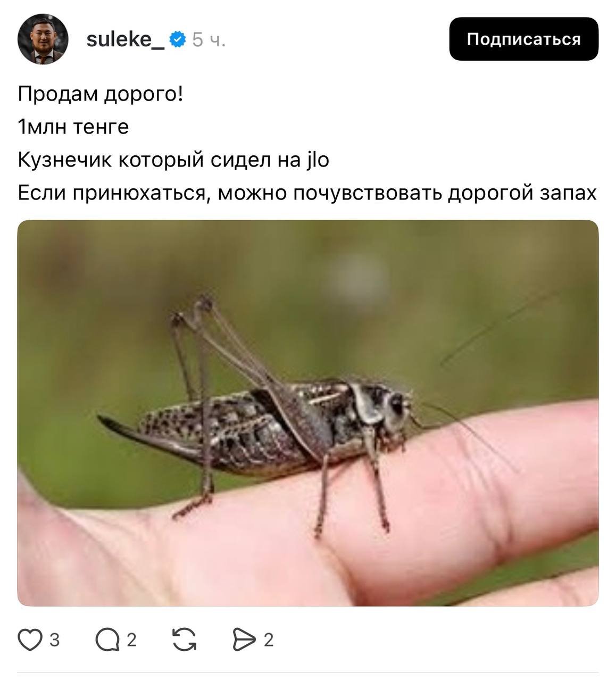Click the share count beside paper plane
This screenshot has width=616, height=681.
pyautogui.click(x=269, y=640)
